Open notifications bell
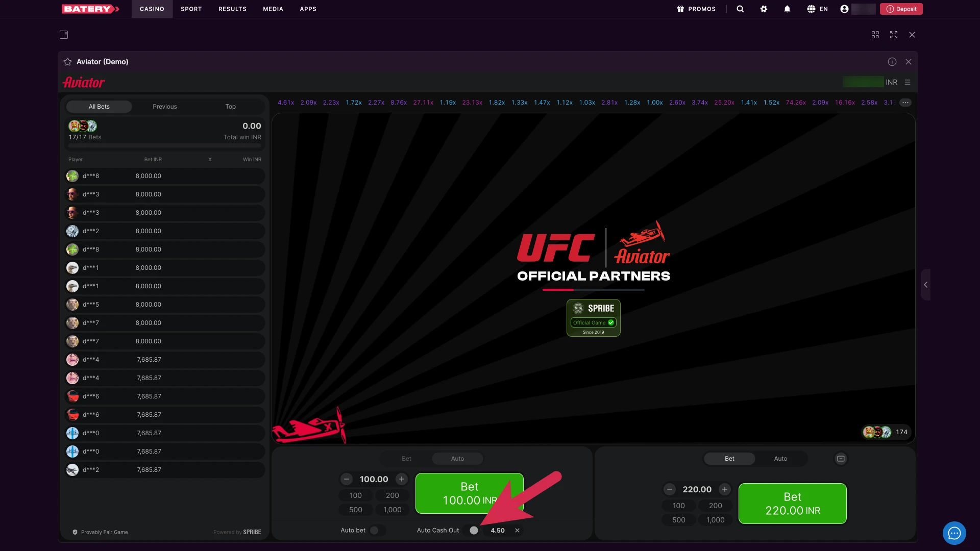This screenshot has height=551, width=980. (787, 9)
